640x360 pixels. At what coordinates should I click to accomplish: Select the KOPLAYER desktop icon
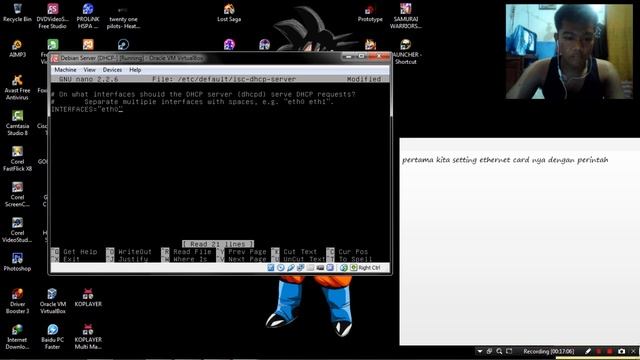(88, 298)
